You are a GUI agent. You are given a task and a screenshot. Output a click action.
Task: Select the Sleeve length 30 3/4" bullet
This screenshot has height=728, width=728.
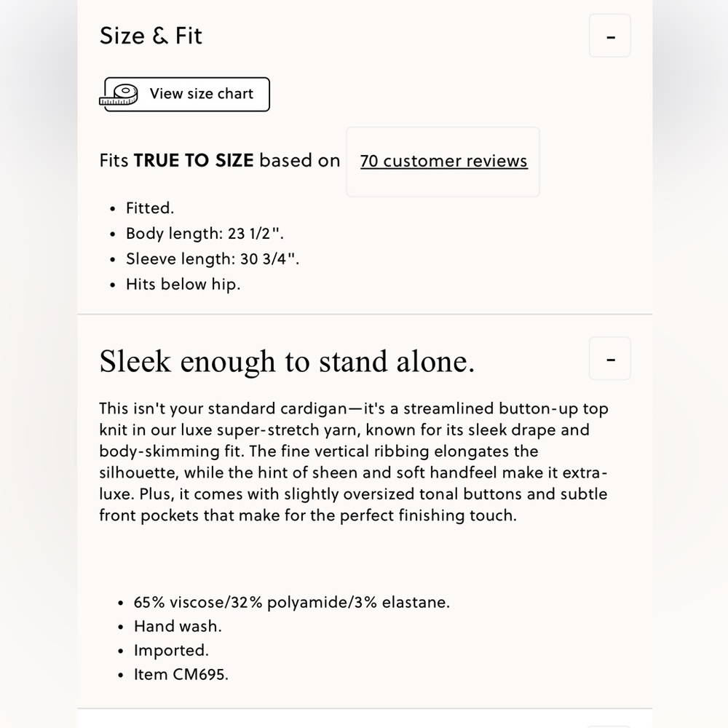click(213, 259)
